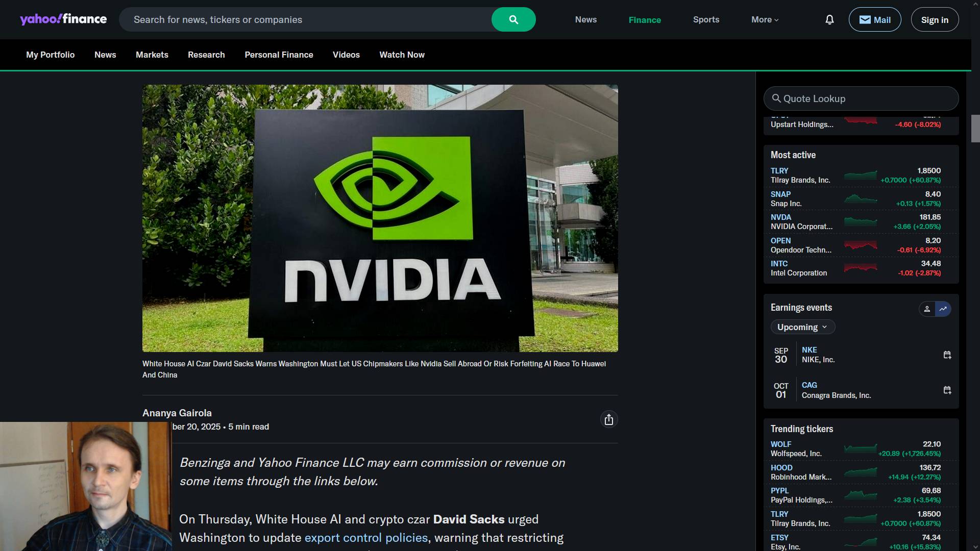Expand the More menu chevron

pos(776,20)
